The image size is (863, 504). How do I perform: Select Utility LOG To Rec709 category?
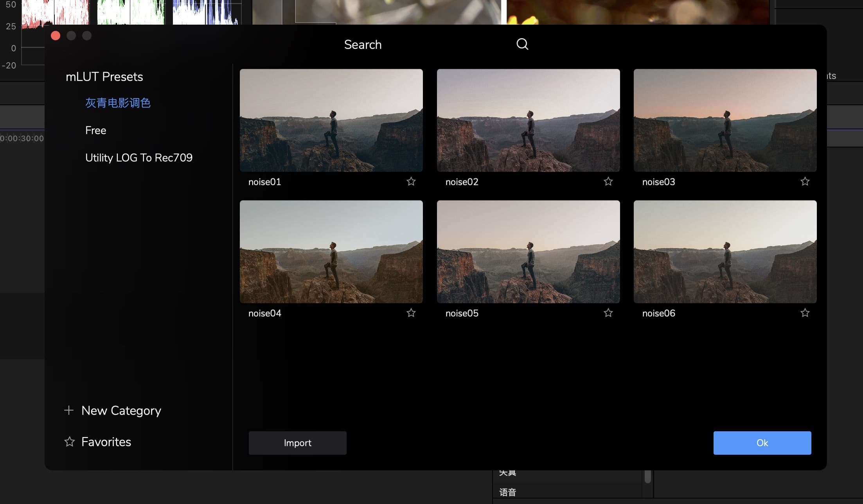pos(138,158)
